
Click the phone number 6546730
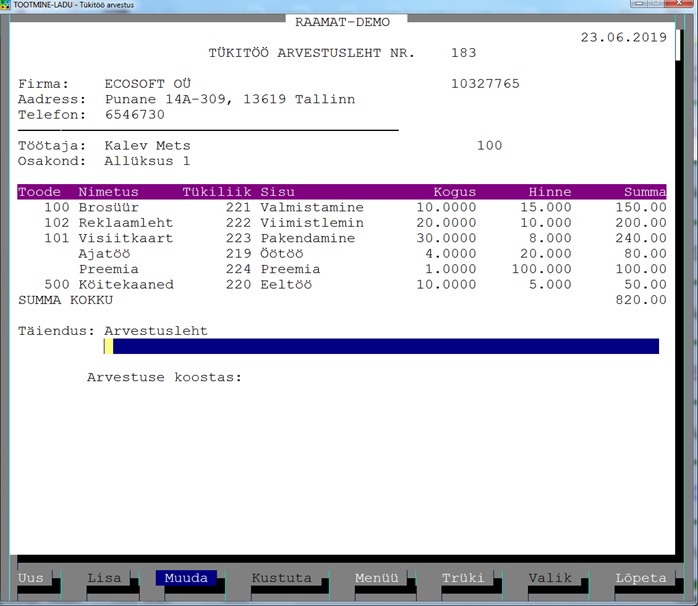134,115
